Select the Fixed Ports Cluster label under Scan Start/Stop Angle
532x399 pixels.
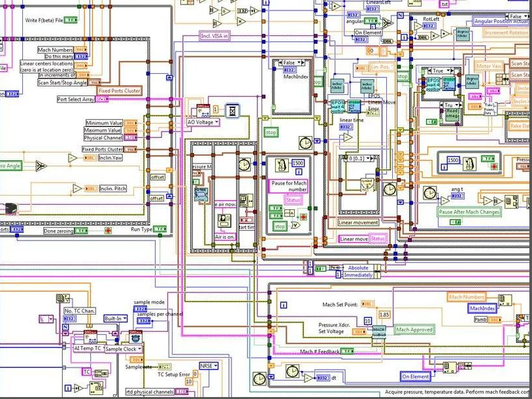(120, 90)
